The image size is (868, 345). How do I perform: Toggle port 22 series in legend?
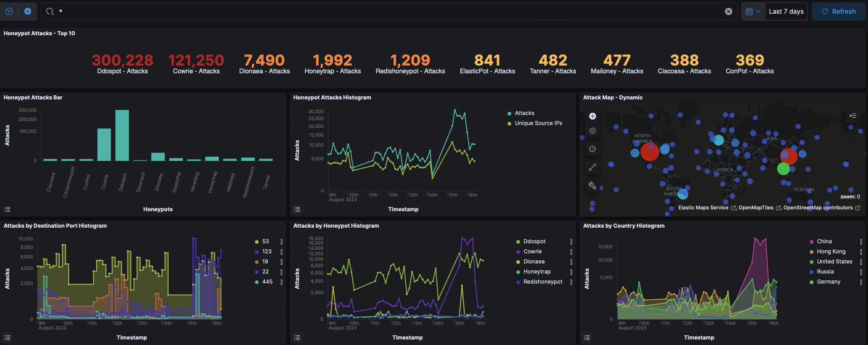pos(265,272)
